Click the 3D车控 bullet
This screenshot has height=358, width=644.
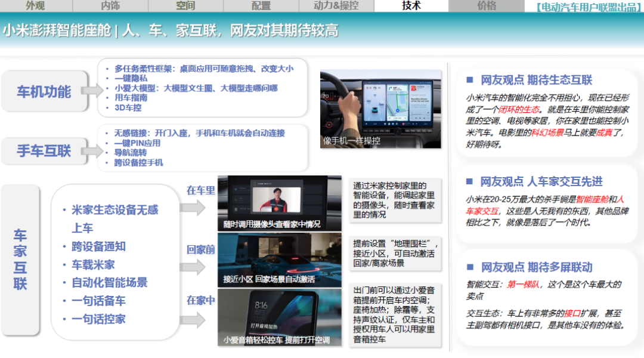tap(128, 107)
